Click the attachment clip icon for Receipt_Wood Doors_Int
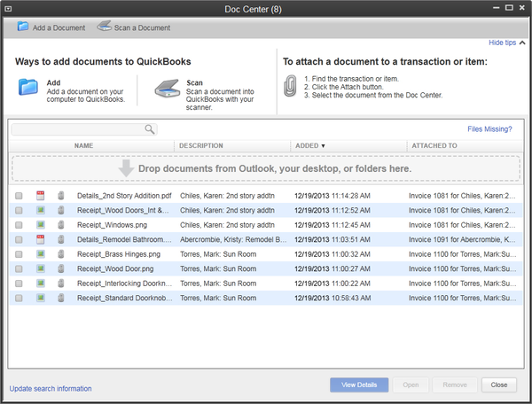The width and height of the screenshot is (532, 404). 61,210
